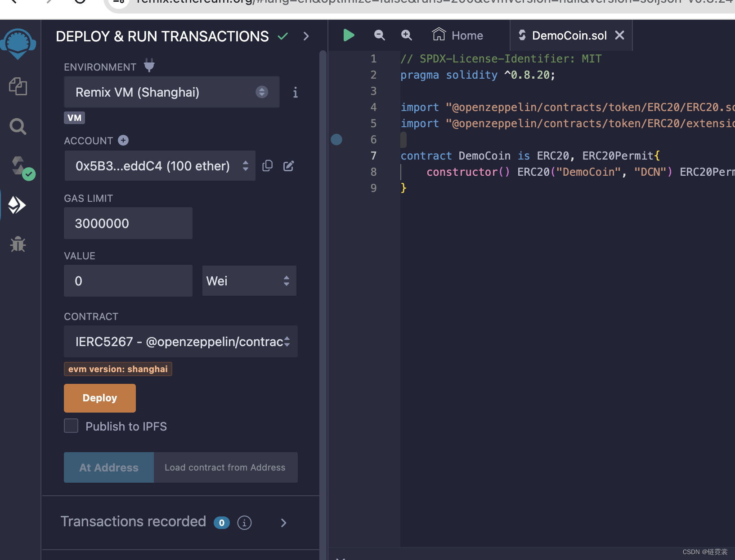Open the Wei value unit dropdown
The width and height of the screenshot is (735, 560).
coord(249,281)
